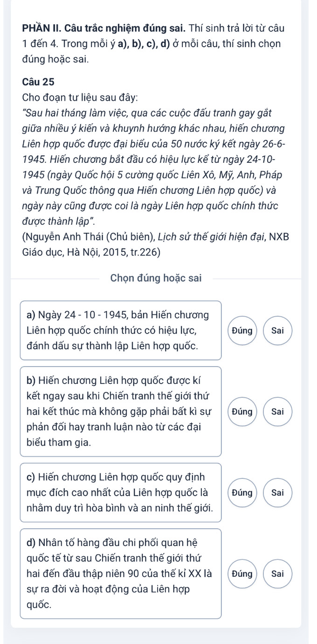Choose Đúng for statement c
This screenshot has height=644, width=317.
[242, 492]
